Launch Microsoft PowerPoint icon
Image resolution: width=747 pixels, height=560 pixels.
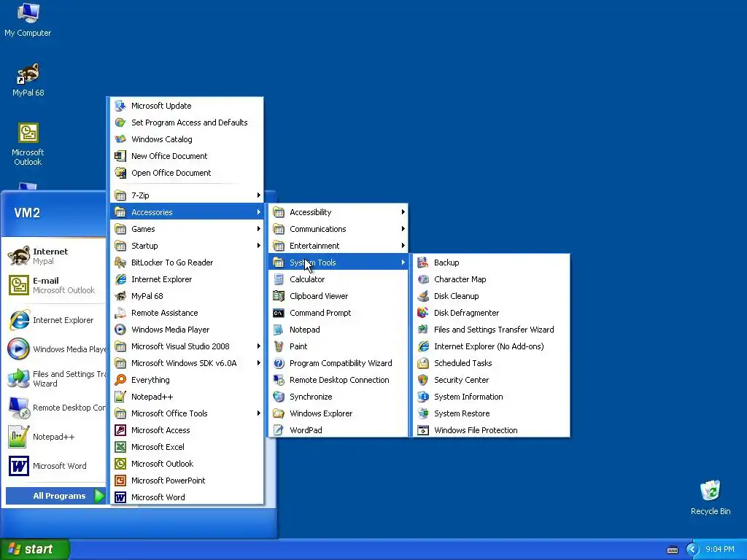120,481
